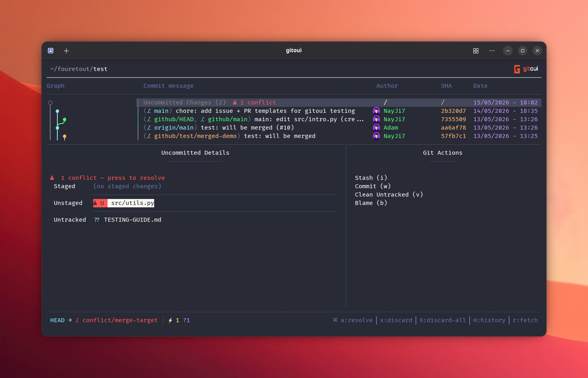Viewport: 588px width, 378px height.
Task: Click Adam avatar on commit aa6af78
Action: 376,128
